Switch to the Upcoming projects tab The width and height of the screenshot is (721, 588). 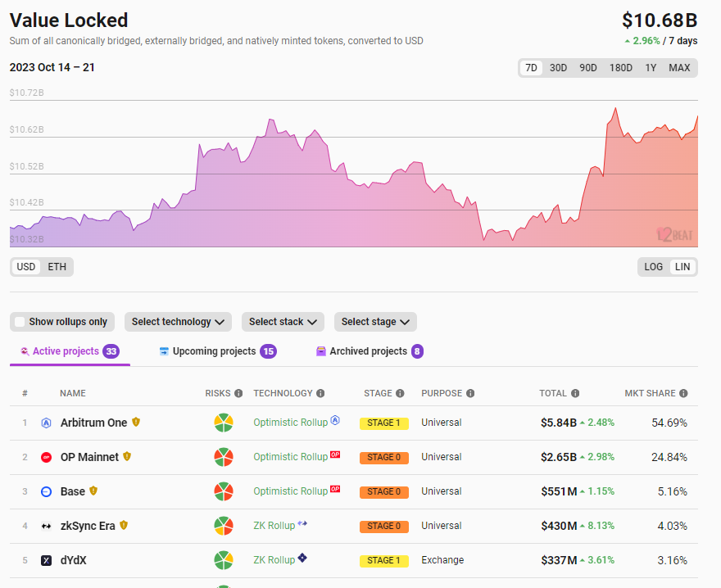tap(214, 351)
